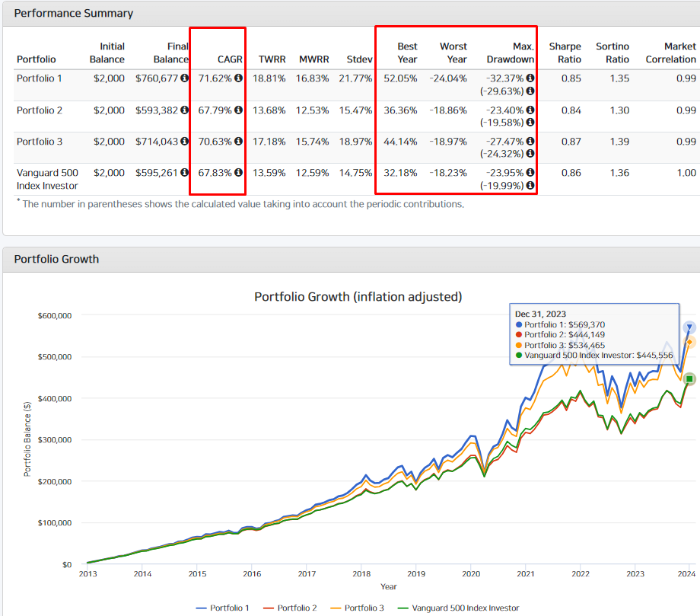Image resolution: width=700 pixels, height=616 pixels.
Task: Click info icon beside (-19.58%) drawdown
Action: 530,123
